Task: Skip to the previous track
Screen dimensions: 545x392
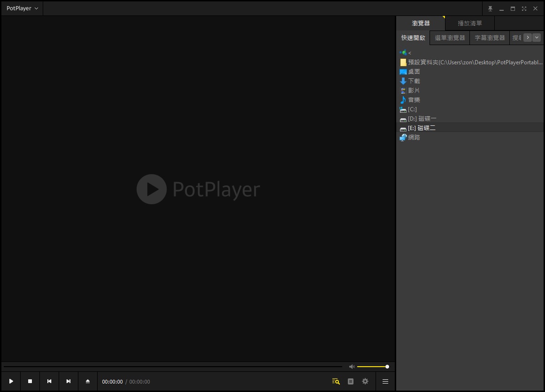Action: [49, 381]
